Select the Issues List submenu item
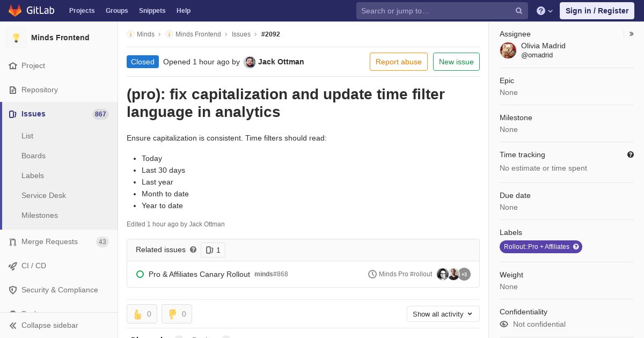Viewport: 644px width, 338px height. [27, 136]
